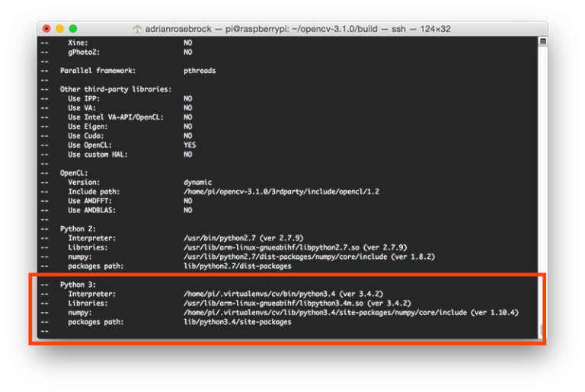
Task: Click the green zoom window button
Action: pos(73,29)
